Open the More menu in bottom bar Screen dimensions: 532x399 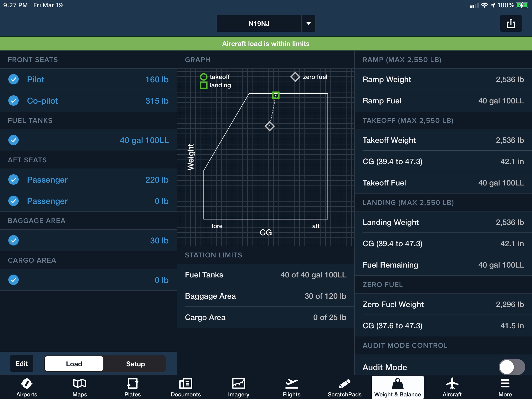tap(505, 383)
